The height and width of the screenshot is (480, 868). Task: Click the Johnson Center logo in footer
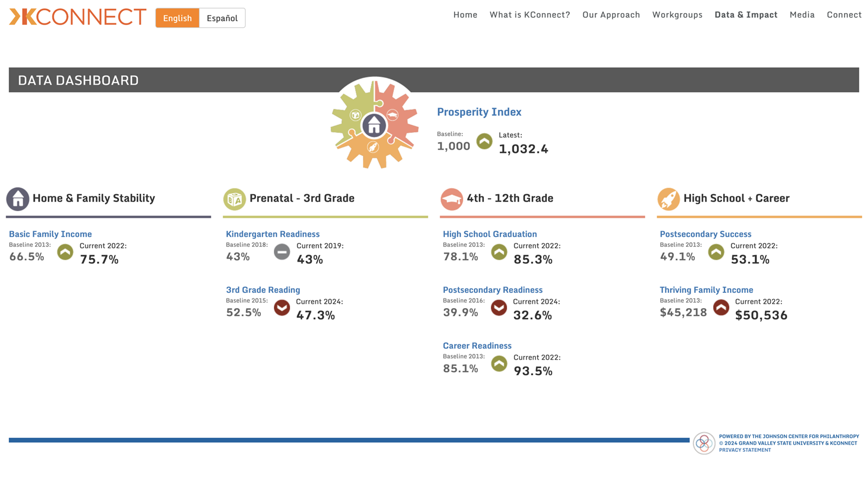704,443
